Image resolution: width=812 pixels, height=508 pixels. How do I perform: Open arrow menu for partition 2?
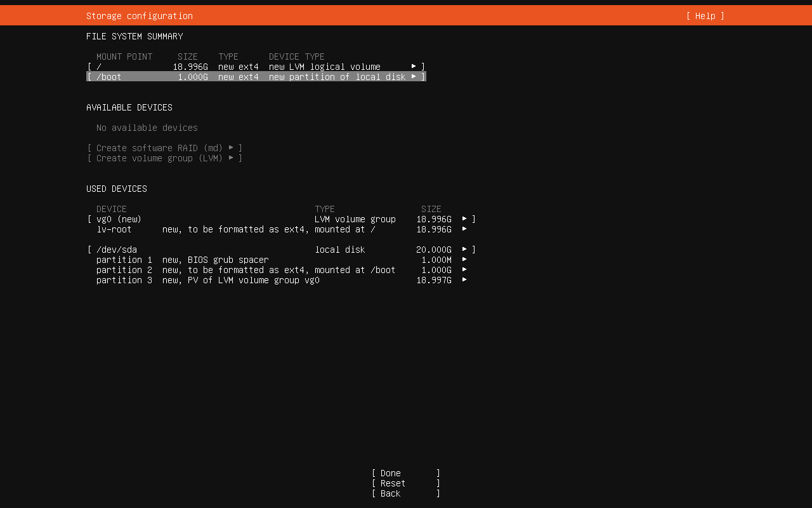click(x=464, y=270)
